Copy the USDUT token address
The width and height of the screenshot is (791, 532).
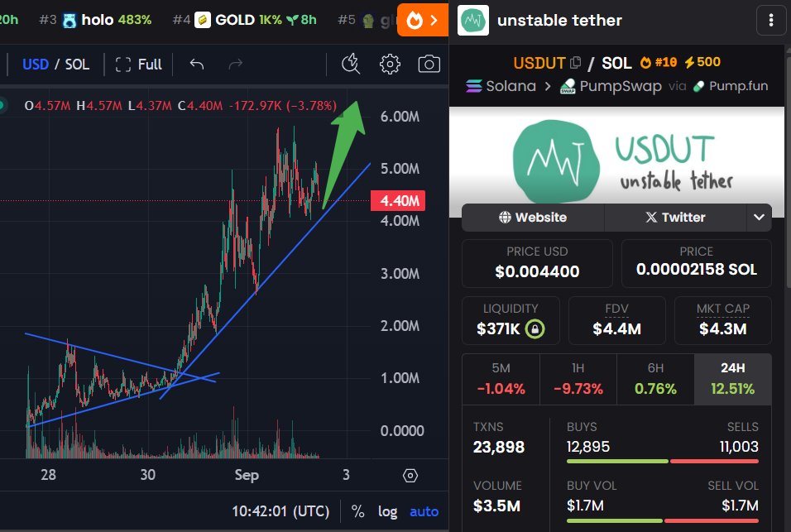coord(576,63)
